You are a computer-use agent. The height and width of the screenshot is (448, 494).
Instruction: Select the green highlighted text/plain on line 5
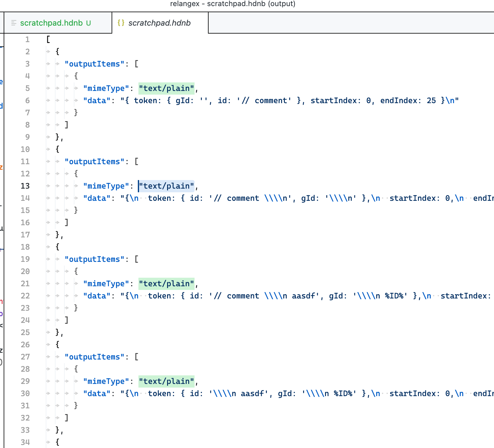coord(166,88)
